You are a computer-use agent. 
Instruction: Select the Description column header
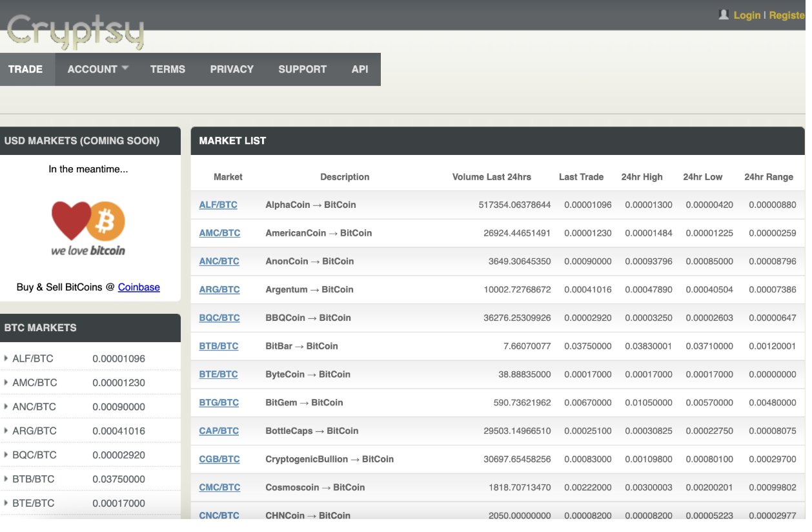(345, 177)
